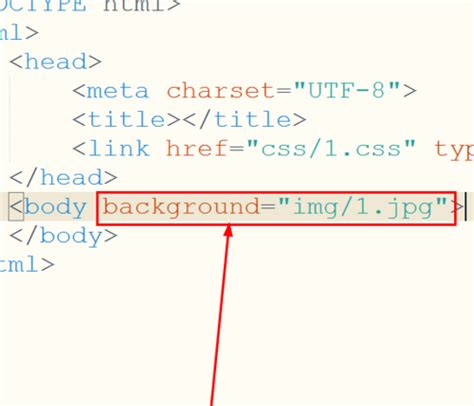Click the closing head tag
Viewport: 474px width, 406px height.
(x=64, y=177)
